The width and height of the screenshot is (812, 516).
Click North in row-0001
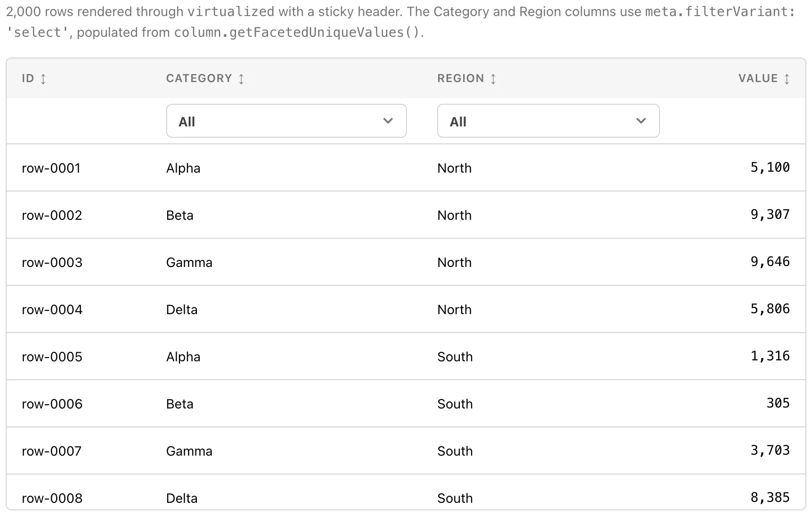click(455, 168)
